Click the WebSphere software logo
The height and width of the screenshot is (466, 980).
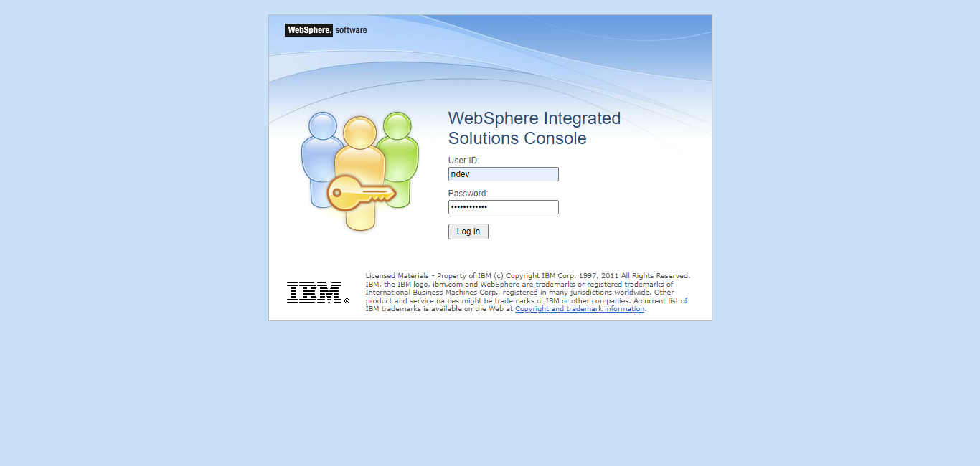326,30
